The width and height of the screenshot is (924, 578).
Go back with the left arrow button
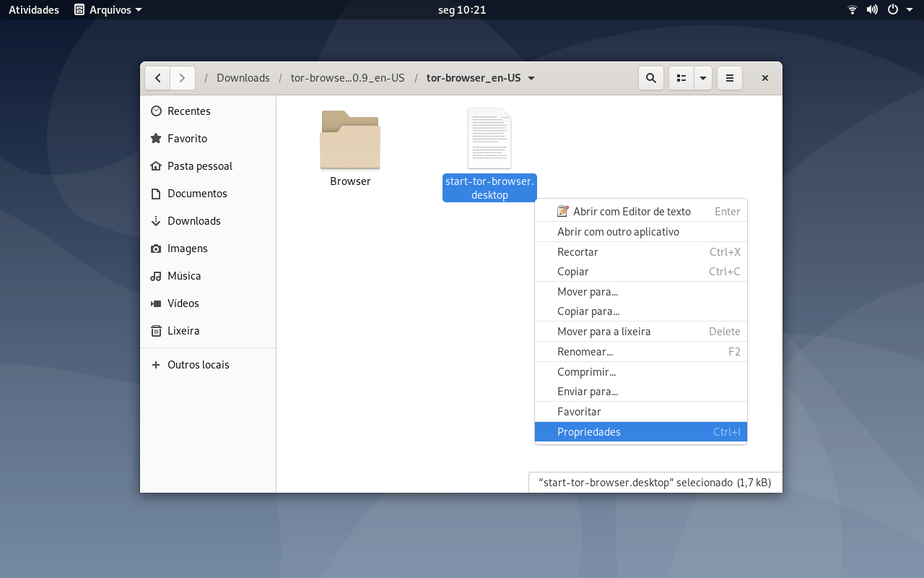(x=157, y=78)
